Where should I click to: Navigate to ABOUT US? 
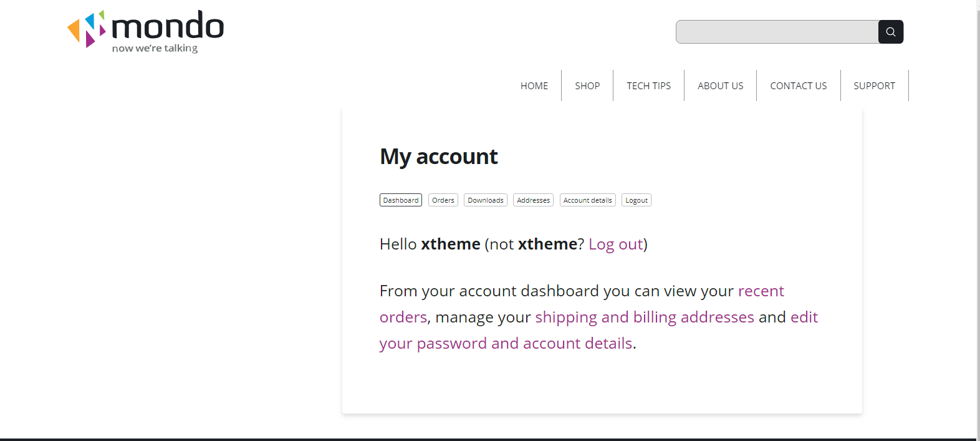[x=720, y=86]
